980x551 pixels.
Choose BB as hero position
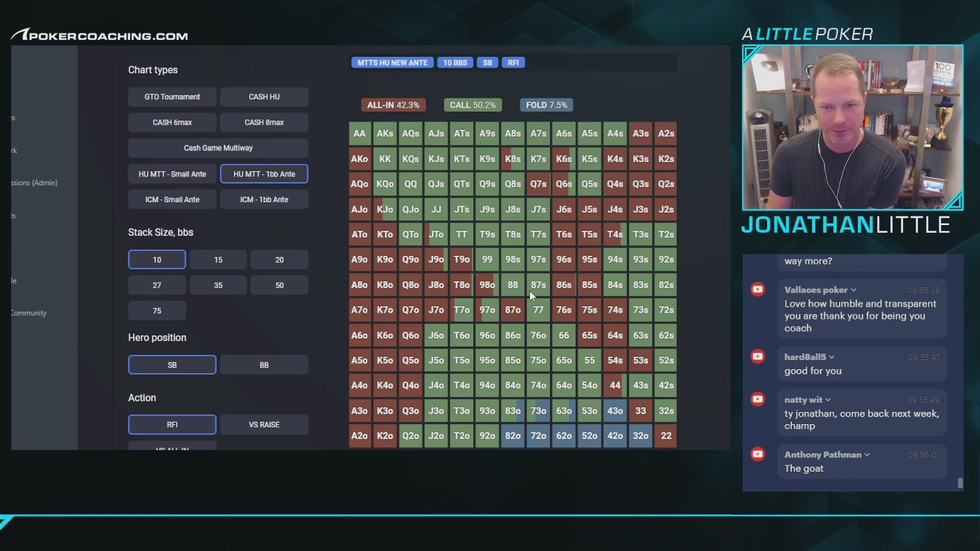264,365
